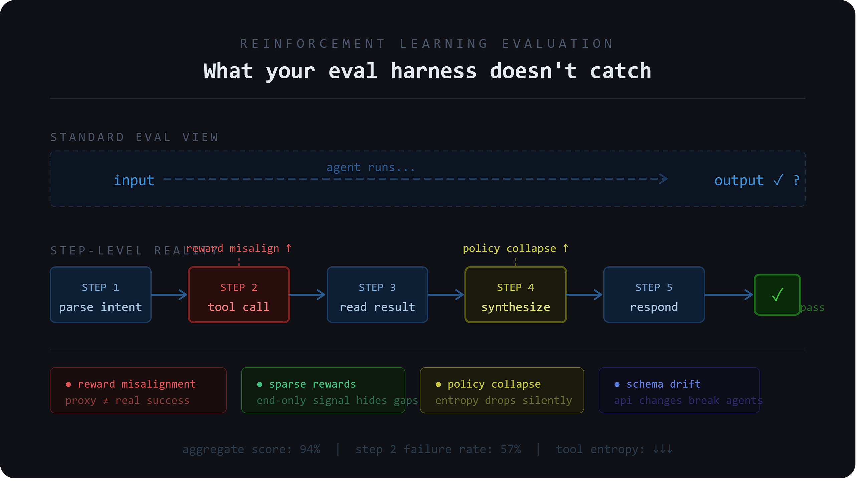Click the checkmark next to output
The height and width of the screenshot is (491, 868).
778,180
